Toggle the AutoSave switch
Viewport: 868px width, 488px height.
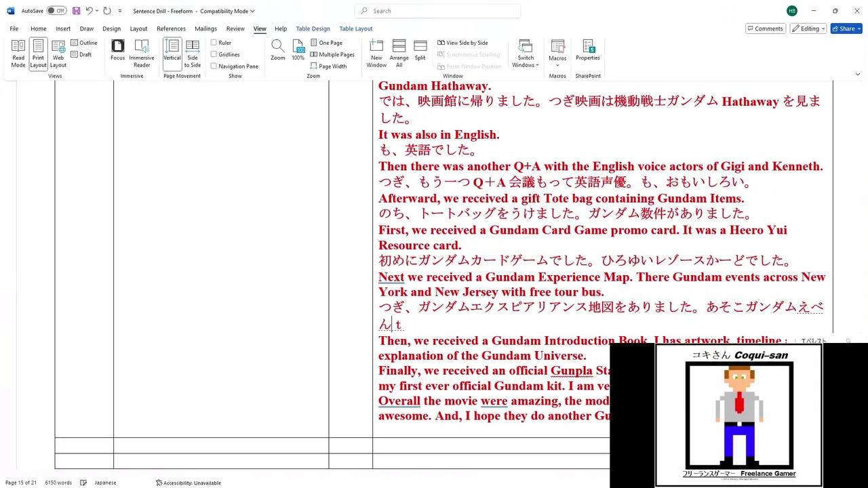click(x=56, y=11)
